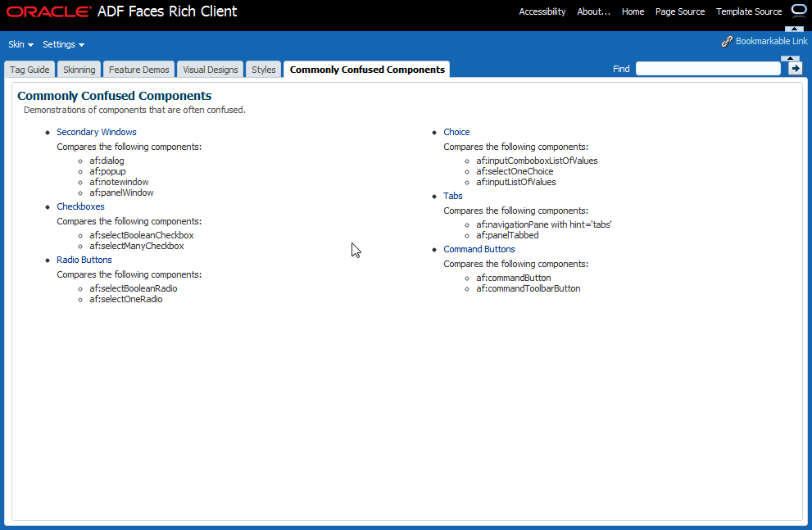The image size is (812, 530).
Task: Switch to the Styles tab
Action: (264, 70)
